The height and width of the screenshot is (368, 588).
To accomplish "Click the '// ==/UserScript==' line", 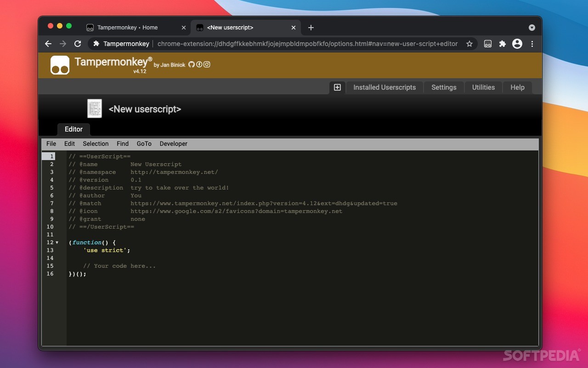I will (x=102, y=227).
